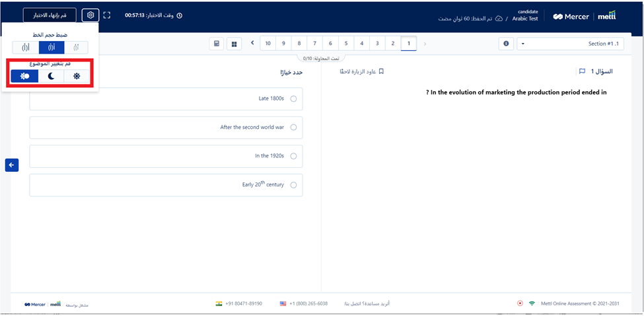
Task: Go to the next questions chevron
Action: [x=252, y=43]
